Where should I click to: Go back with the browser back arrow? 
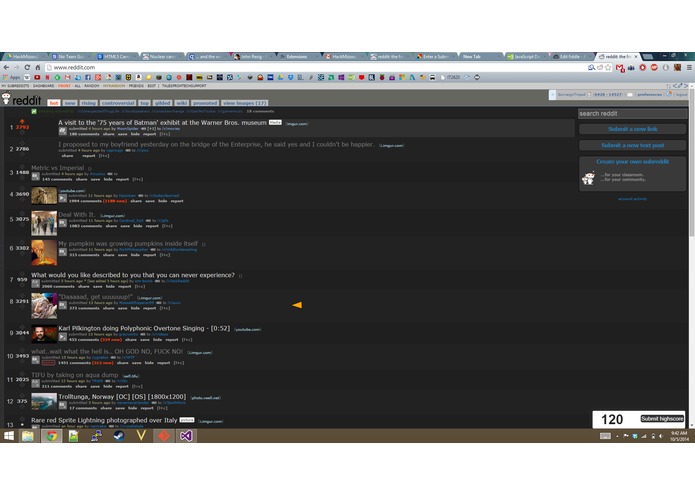pyautogui.click(x=6, y=67)
